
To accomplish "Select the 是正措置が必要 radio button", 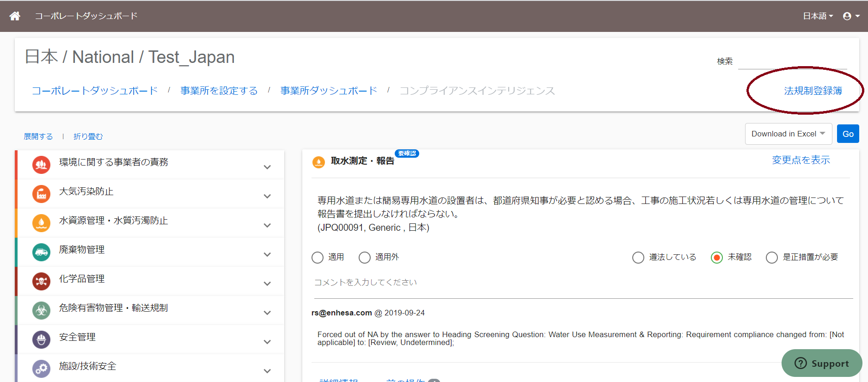I will tap(772, 258).
